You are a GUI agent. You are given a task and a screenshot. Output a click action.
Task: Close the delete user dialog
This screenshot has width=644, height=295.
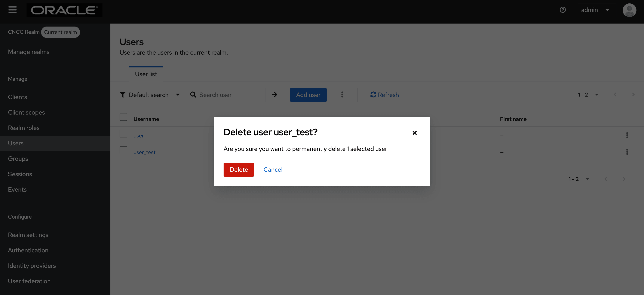(x=414, y=133)
